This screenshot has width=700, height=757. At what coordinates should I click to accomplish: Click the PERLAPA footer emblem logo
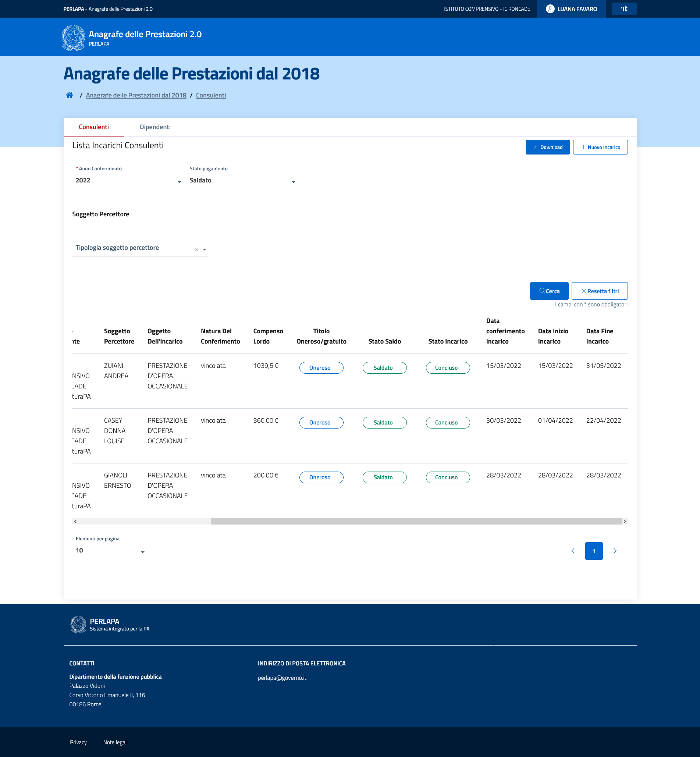click(x=78, y=625)
